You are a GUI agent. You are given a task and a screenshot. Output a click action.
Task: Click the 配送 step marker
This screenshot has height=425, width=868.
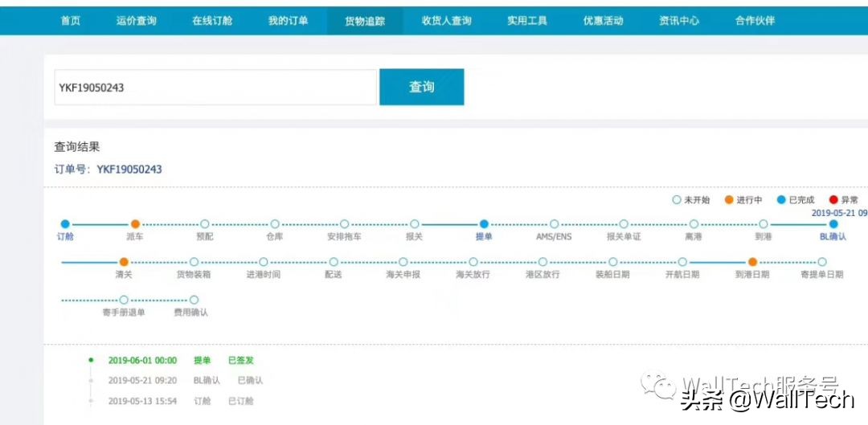click(x=334, y=262)
